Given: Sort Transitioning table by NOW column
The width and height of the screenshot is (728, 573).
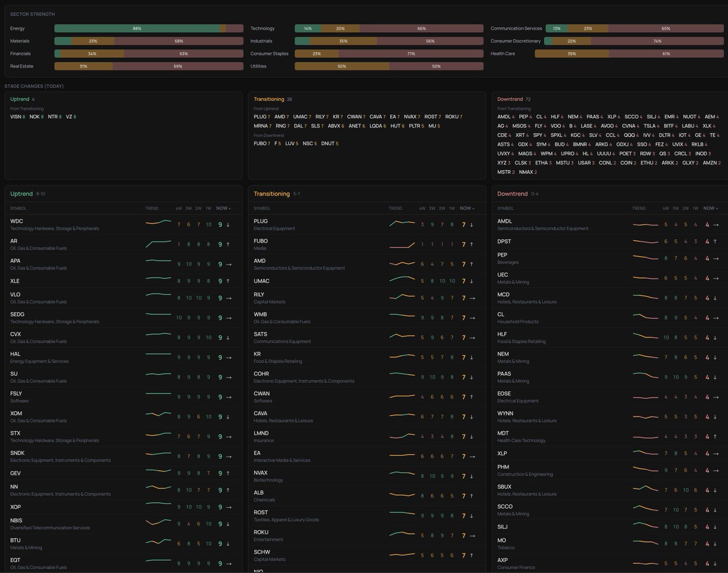Looking at the screenshot, I should pyautogui.click(x=467, y=208).
